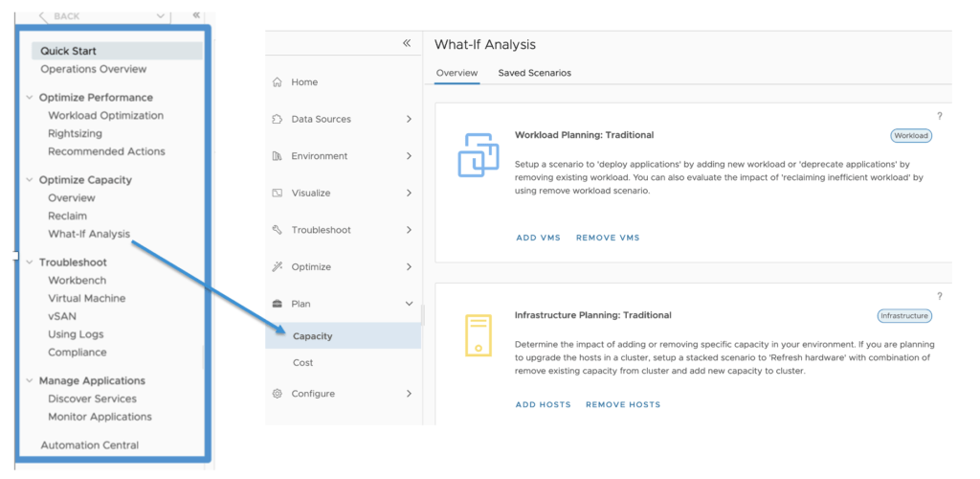Select the Overview tab in What-If Analysis
980x479 pixels.
point(457,73)
